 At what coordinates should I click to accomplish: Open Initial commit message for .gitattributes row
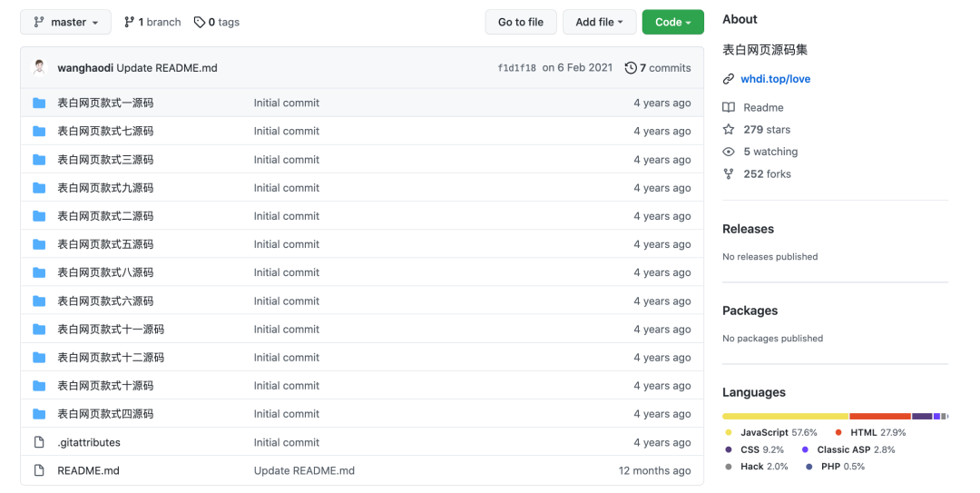[x=286, y=442]
